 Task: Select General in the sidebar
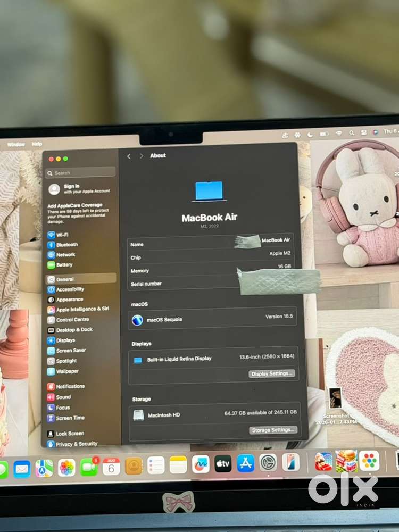pyautogui.click(x=81, y=279)
